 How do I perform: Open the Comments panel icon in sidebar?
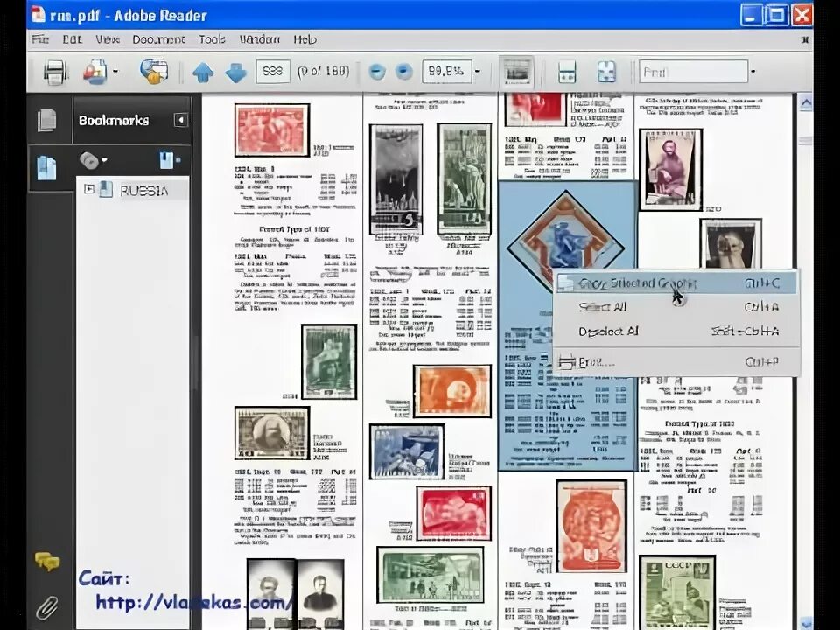point(47,562)
